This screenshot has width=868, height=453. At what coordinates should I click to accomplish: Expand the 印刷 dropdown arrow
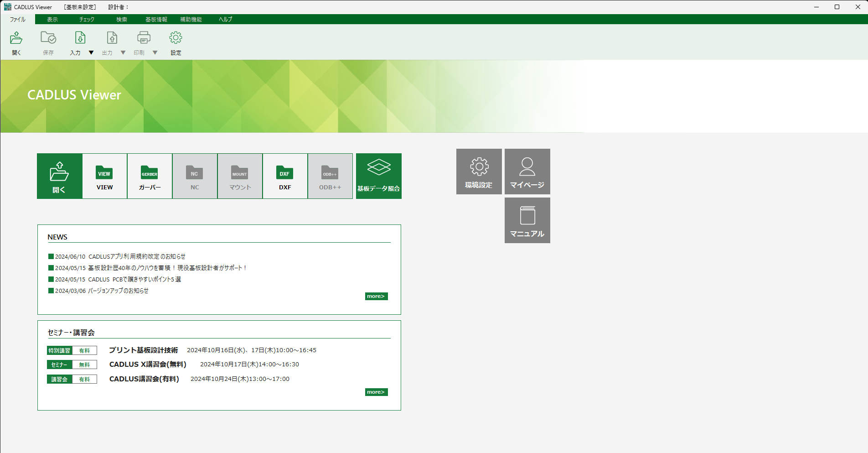click(155, 53)
